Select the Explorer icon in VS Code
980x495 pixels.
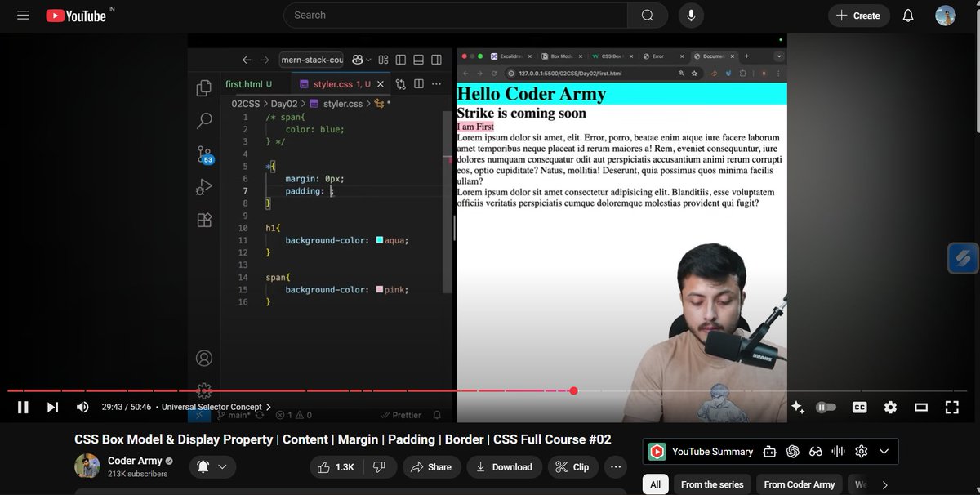coord(203,87)
